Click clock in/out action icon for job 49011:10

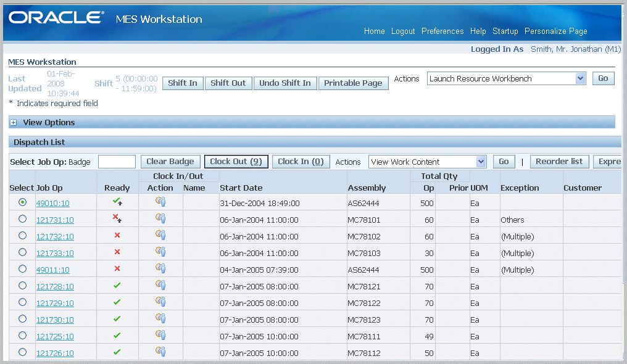(x=160, y=268)
